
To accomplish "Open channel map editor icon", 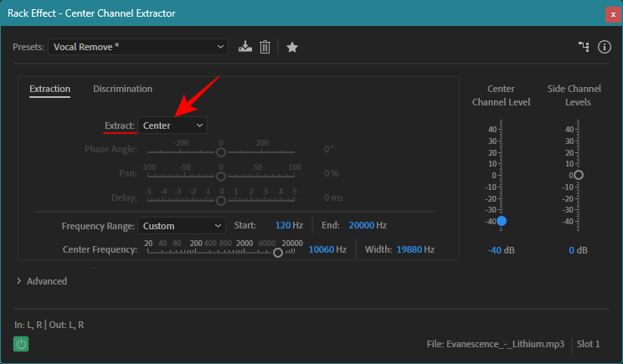I will [x=584, y=48].
